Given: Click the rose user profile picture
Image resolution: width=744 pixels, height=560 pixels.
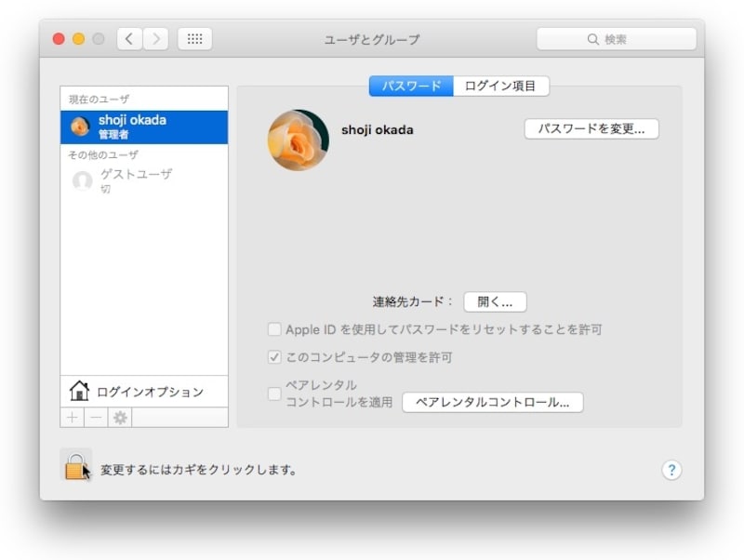Looking at the screenshot, I should 298,140.
